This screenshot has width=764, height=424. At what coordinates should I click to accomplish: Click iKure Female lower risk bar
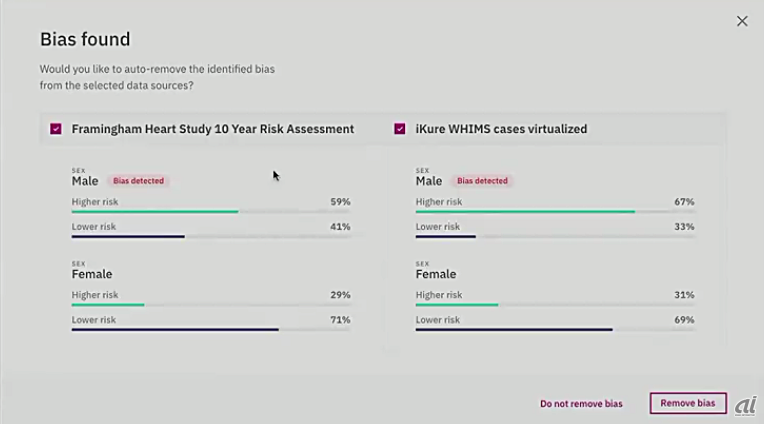pyautogui.click(x=514, y=330)
